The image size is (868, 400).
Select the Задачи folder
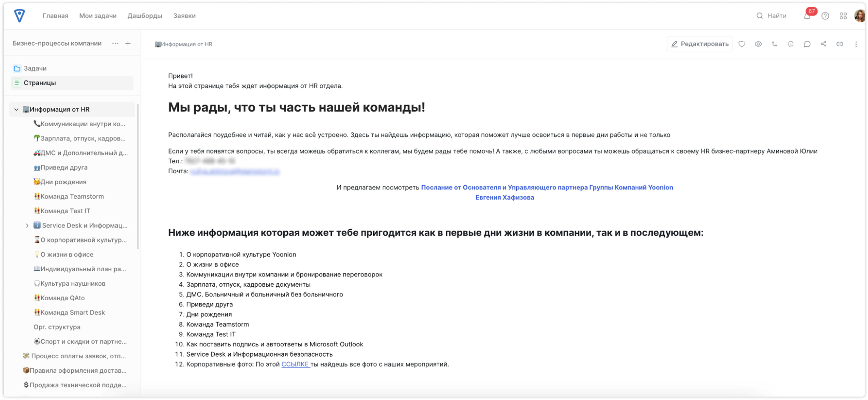click(x=72, y=68)
